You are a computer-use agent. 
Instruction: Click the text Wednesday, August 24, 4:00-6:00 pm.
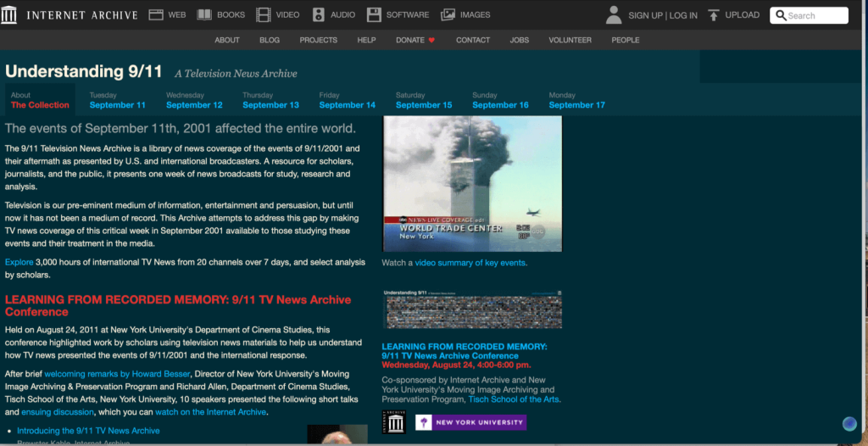click(x=456, y=365)
